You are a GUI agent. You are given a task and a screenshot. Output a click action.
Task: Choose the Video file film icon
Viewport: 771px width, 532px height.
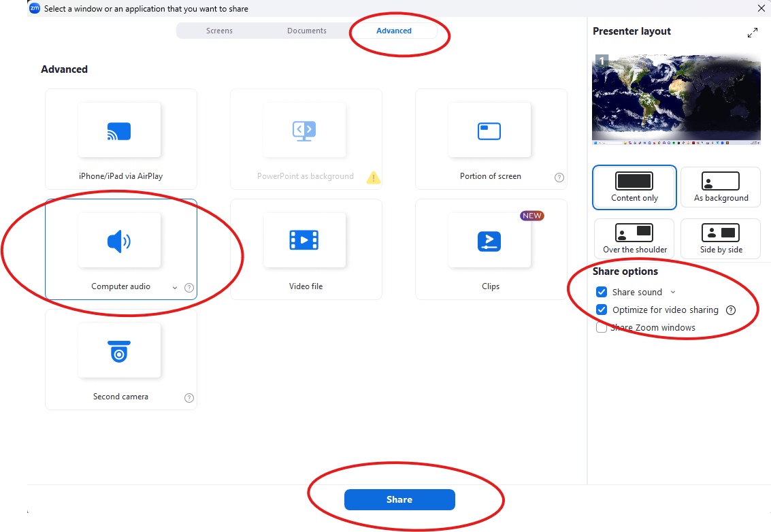(x=304, y=240)
